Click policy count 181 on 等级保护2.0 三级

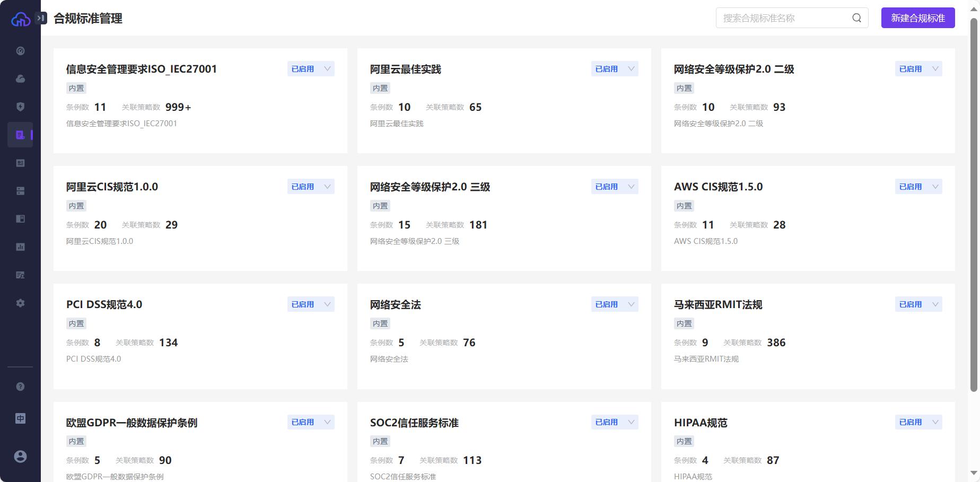pyautogui.click(x=478, y=225)
